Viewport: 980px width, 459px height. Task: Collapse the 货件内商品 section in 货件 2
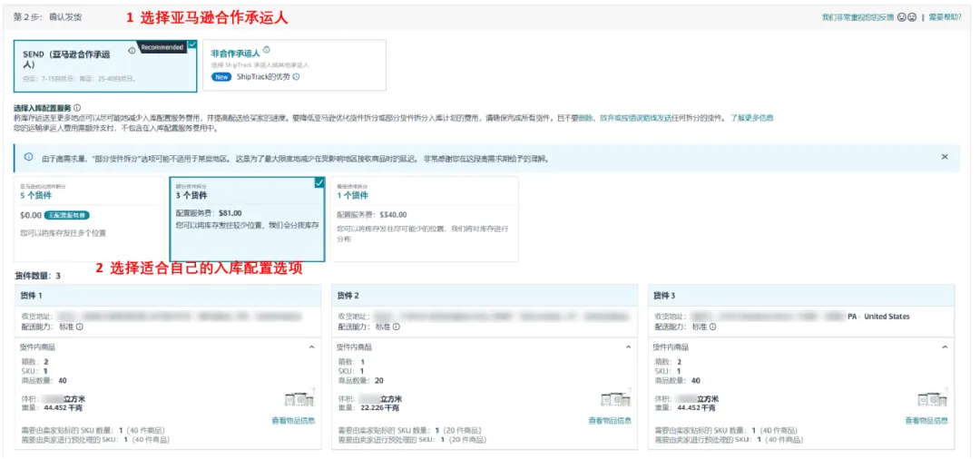point(629,347)
